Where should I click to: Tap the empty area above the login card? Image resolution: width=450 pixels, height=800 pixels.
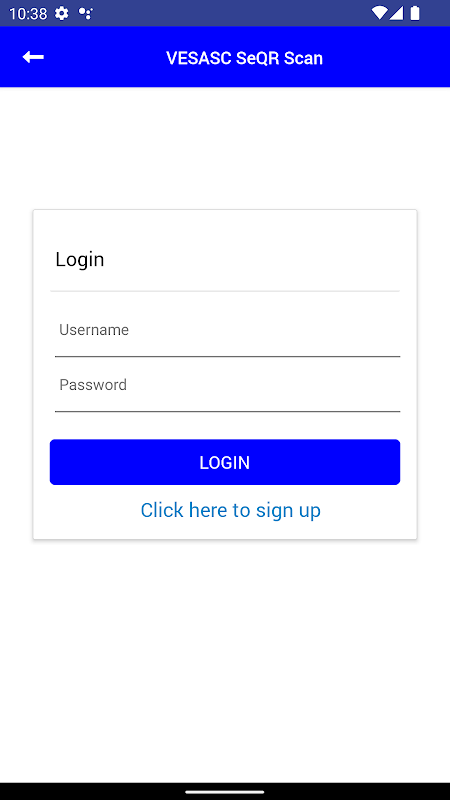point(225,148)
